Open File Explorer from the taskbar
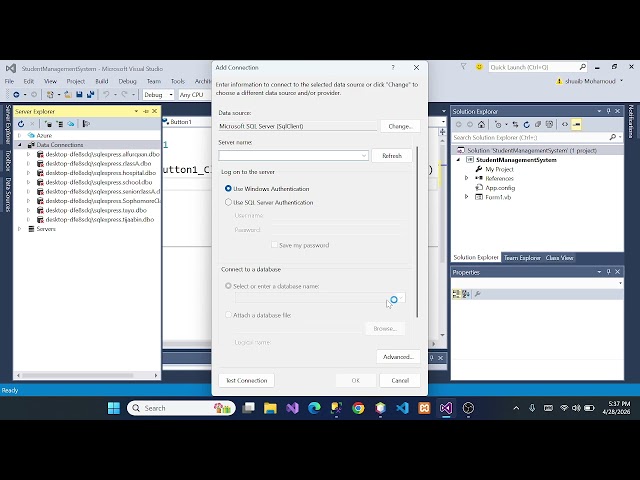 [x=270, y=408]
